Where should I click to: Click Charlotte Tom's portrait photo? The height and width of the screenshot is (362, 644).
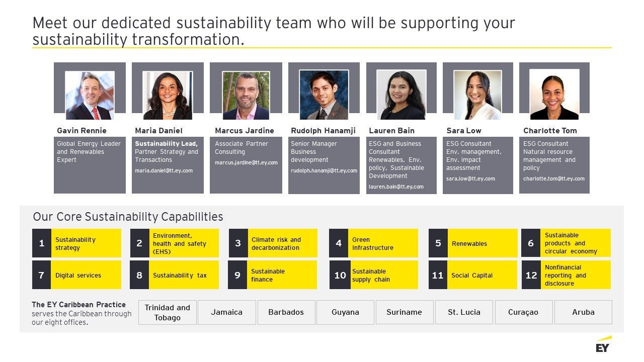click(x=554, y=94)
